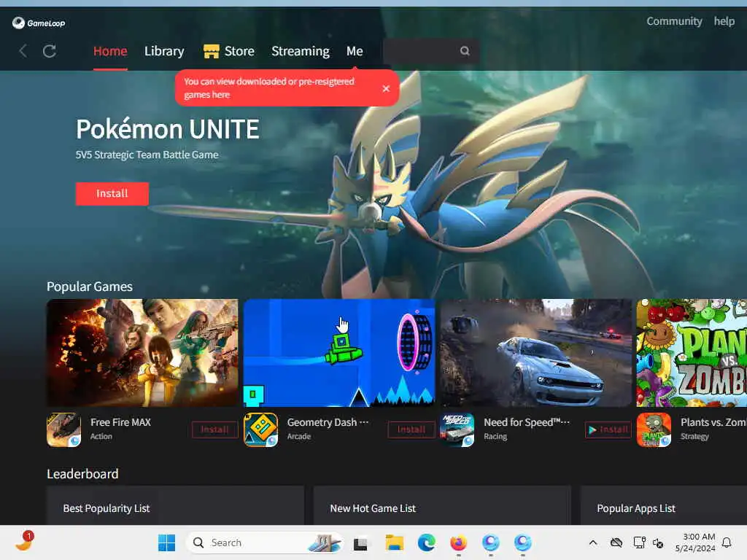747x560 pixels.
Task: Launch File Explorer from taskbar
Action: [x=395, y=542]
